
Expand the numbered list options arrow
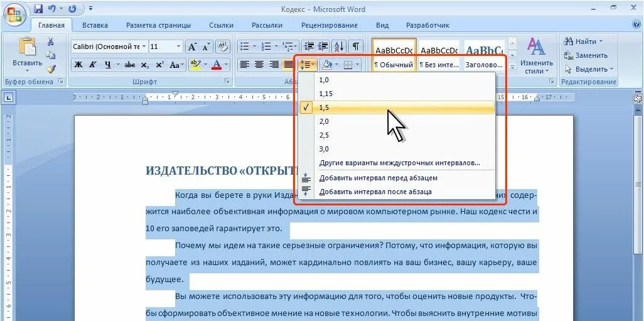click(276, 46)
